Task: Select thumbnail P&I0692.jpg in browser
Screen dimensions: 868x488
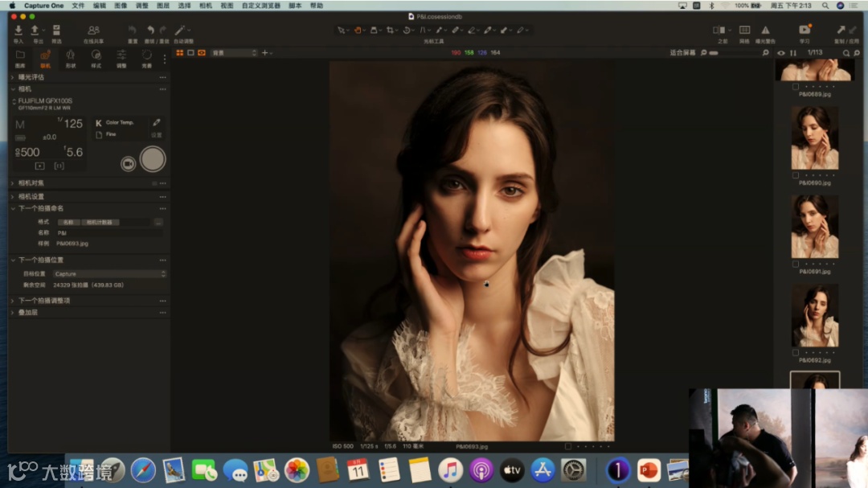Action: coord(815,315)
